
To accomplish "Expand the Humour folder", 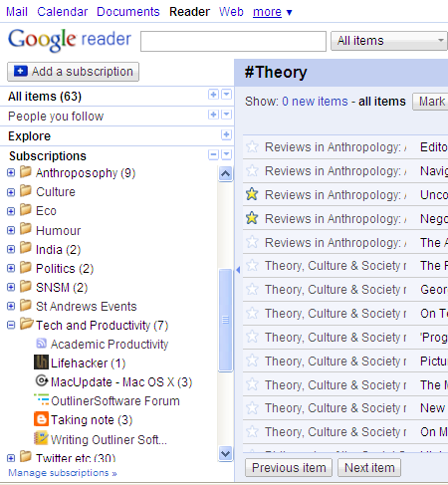I will (x=11, y=230).
